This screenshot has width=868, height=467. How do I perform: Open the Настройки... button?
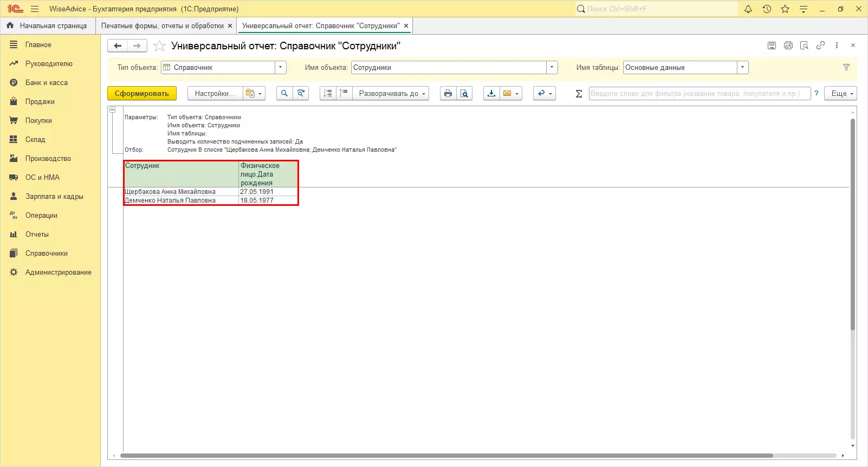point(215,93)
